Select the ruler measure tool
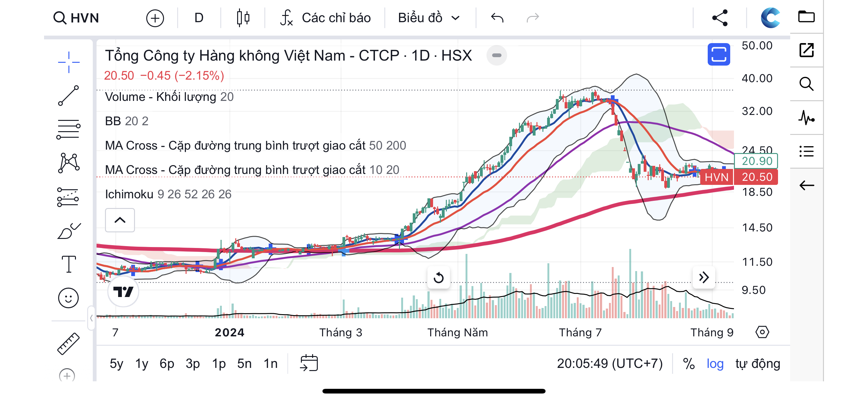This screenshot has height=401, width=868. [x=68, y=344]
